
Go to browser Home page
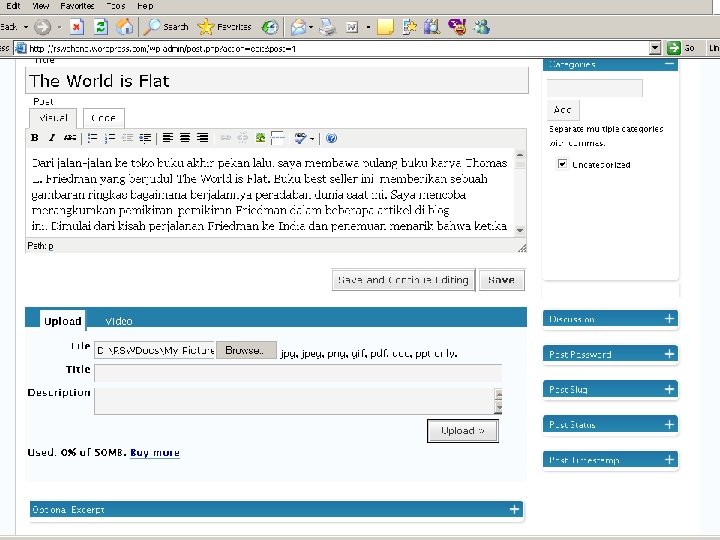point(124,27)
